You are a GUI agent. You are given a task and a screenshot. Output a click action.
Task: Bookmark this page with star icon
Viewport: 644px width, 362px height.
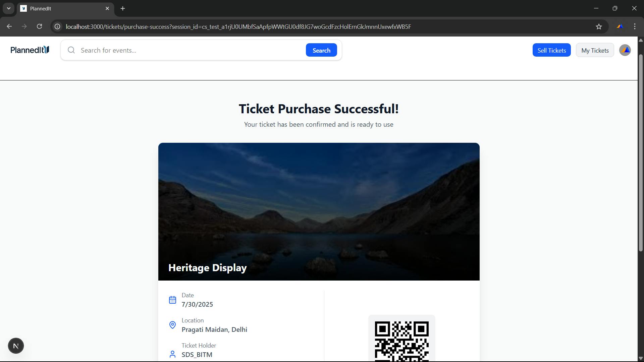(599, 26)
